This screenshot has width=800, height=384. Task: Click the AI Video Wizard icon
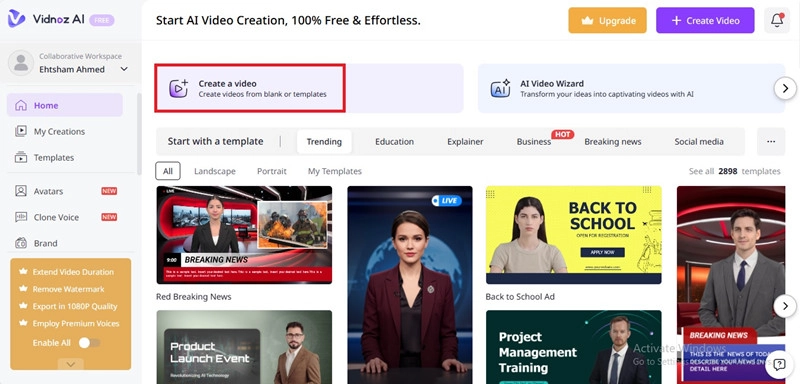500,88
